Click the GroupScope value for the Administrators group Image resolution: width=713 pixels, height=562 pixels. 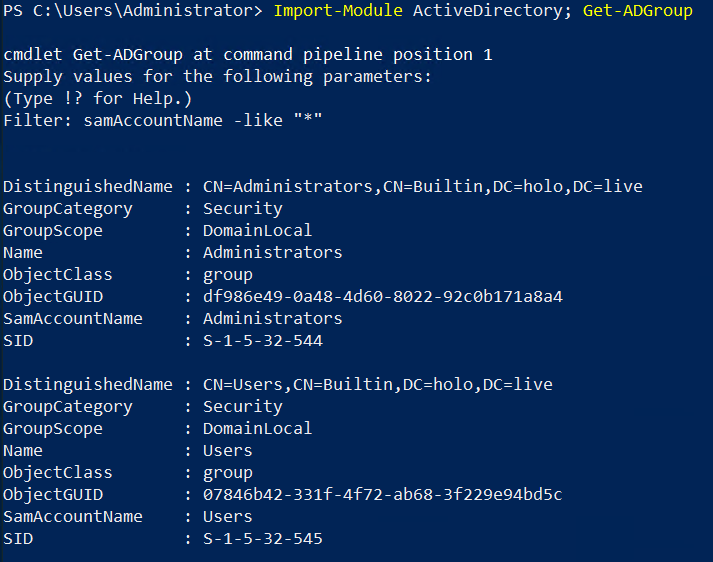(x=257, y=231)
